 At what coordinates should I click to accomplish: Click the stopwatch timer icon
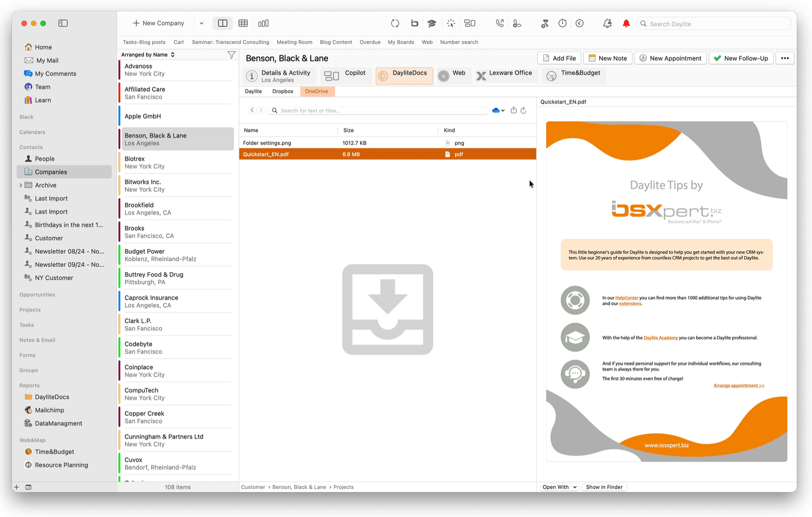(562, 23)
